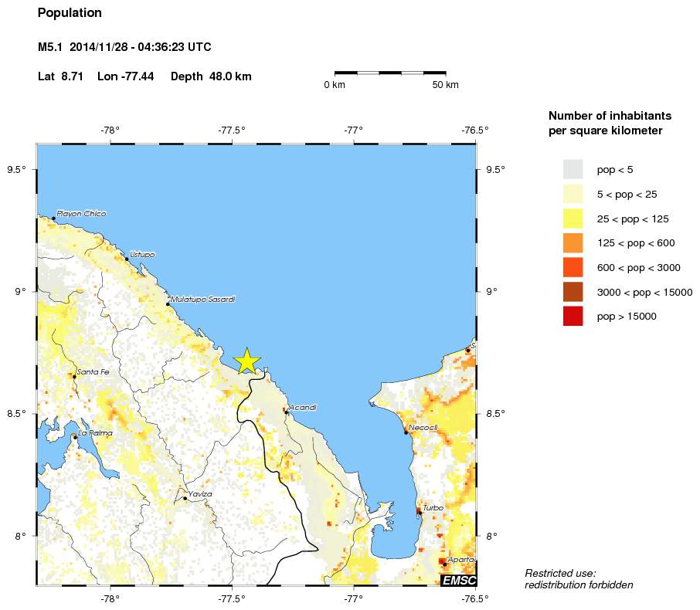
Task: Select the Mulatupo Sasardi marker
Action: pos(168,303)
